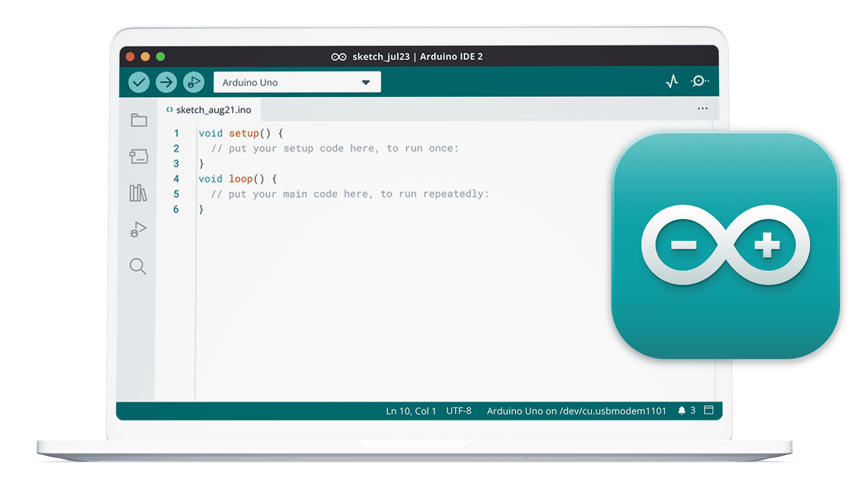Click UTF-8 encoding in status bar
The image size is (868, 495).
[x=459, y=411]
